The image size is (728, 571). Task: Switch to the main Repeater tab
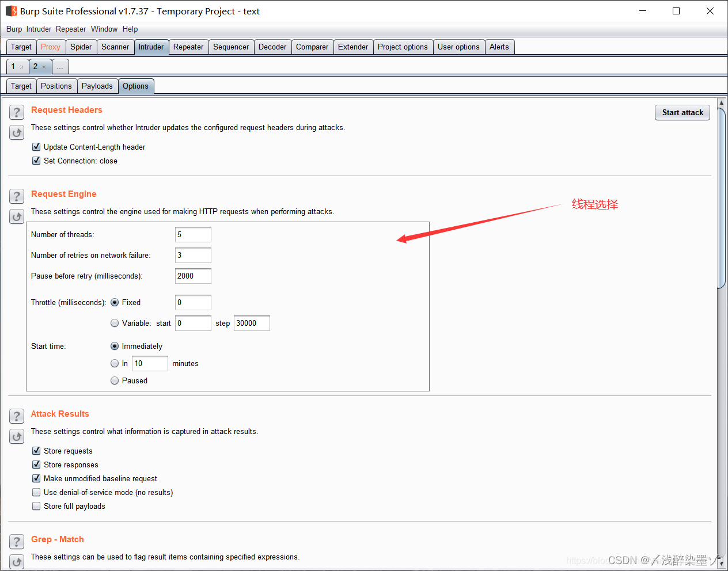coord(188,47)
